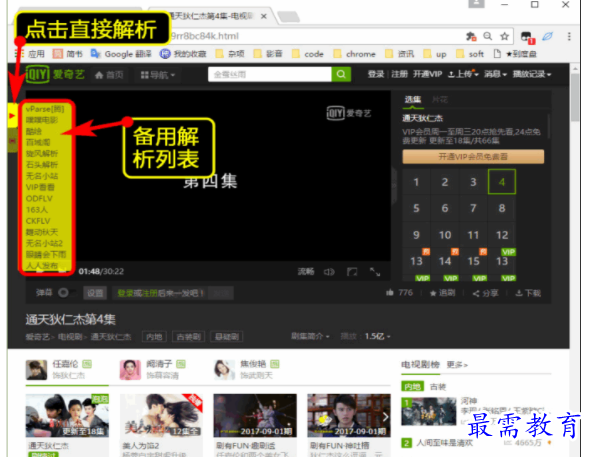
Task: Open the soft bookmarks folder
Action: coord(470,54)
